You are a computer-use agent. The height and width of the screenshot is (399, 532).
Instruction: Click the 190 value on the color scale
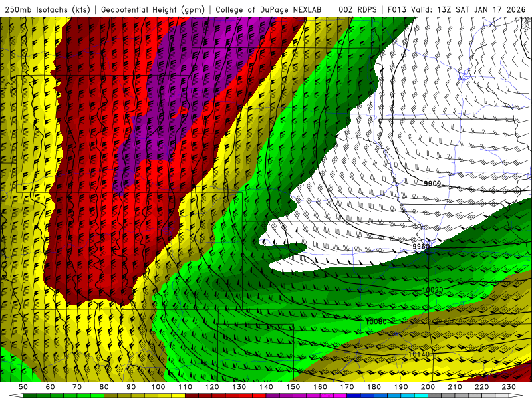[401, 387]
